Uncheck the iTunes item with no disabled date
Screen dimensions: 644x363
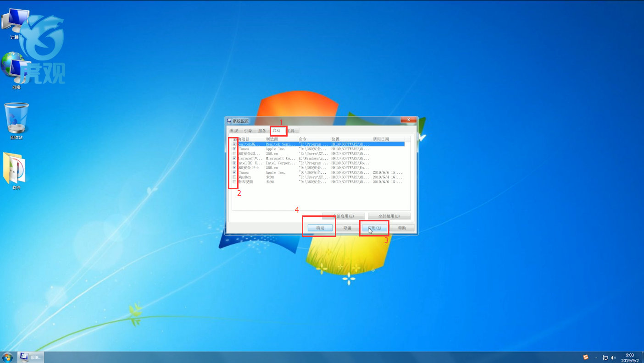pyautogui.click(x=234, y=149)
